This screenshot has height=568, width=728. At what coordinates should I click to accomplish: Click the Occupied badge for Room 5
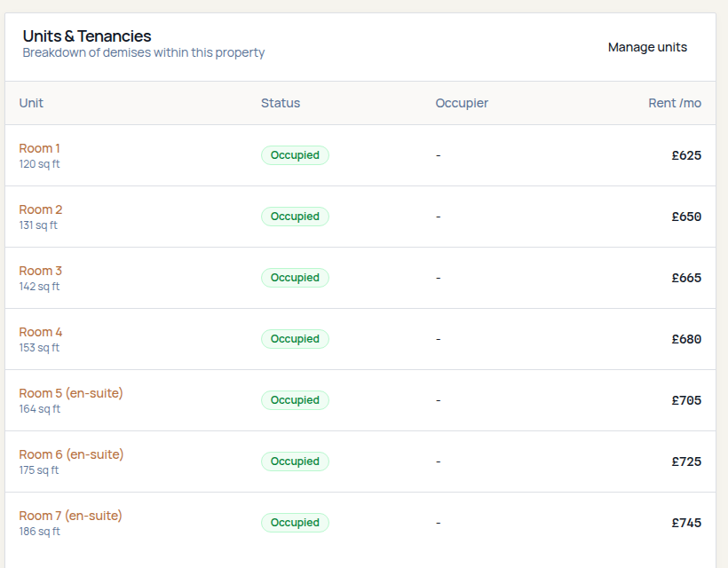(x=295, y=400)
